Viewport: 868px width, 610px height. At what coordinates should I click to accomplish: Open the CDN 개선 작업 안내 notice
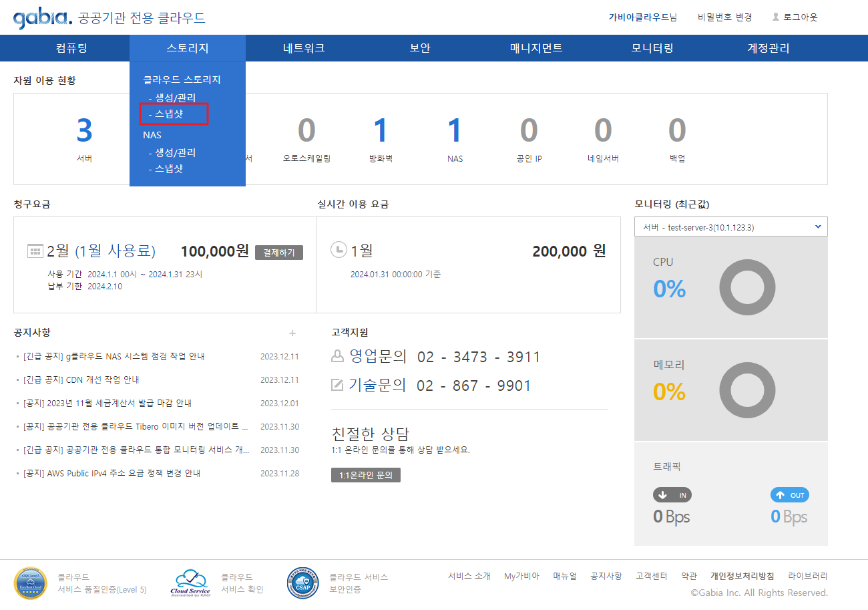[x=81, y=379]
